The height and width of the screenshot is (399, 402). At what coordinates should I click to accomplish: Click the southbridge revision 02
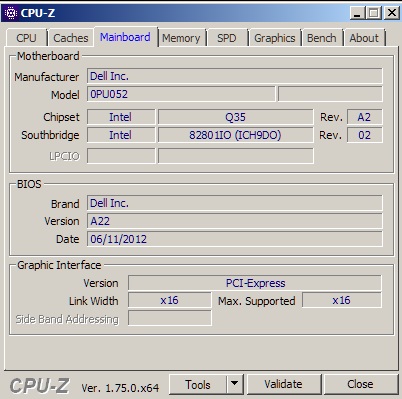[x=365, y=135]
